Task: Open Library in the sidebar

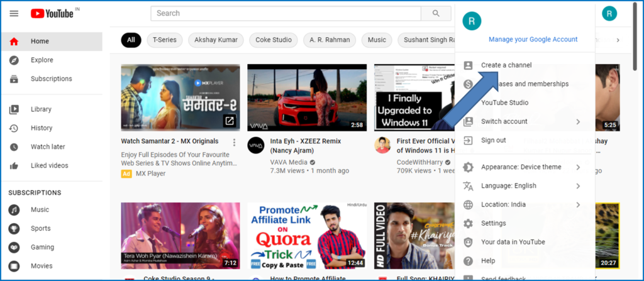Action: point(52,109)
